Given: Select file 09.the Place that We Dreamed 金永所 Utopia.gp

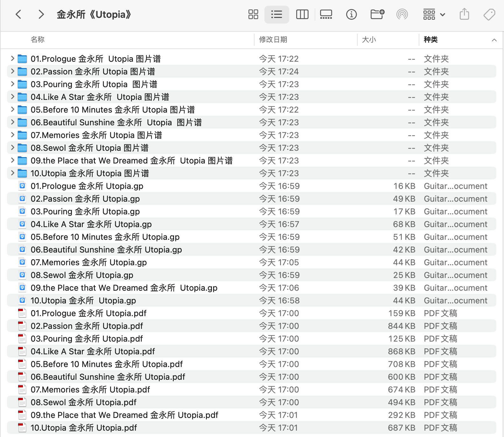Looking at the screenshot, I should (124, 288).
